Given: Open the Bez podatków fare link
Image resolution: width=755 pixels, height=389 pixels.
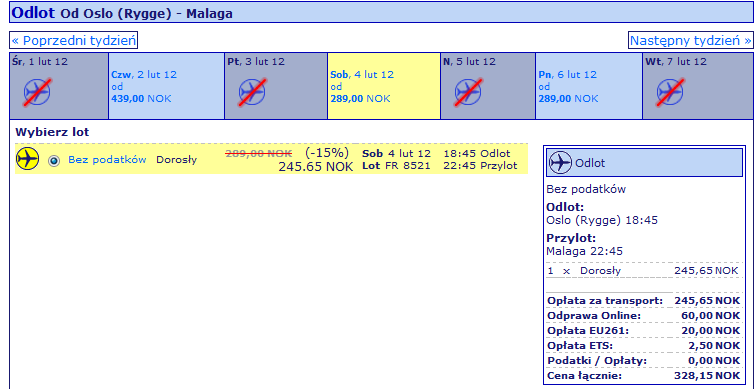Looking at the screenshot, I should [107, 160].
